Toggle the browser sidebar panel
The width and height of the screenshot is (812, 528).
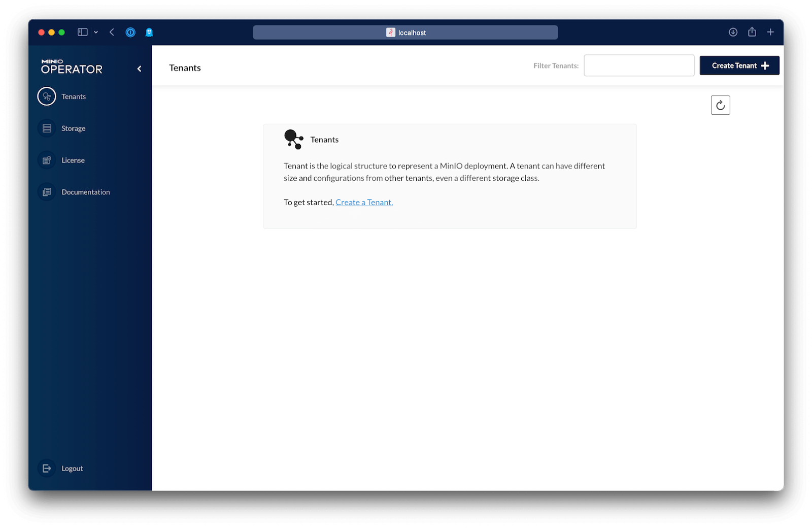[82, 32]
